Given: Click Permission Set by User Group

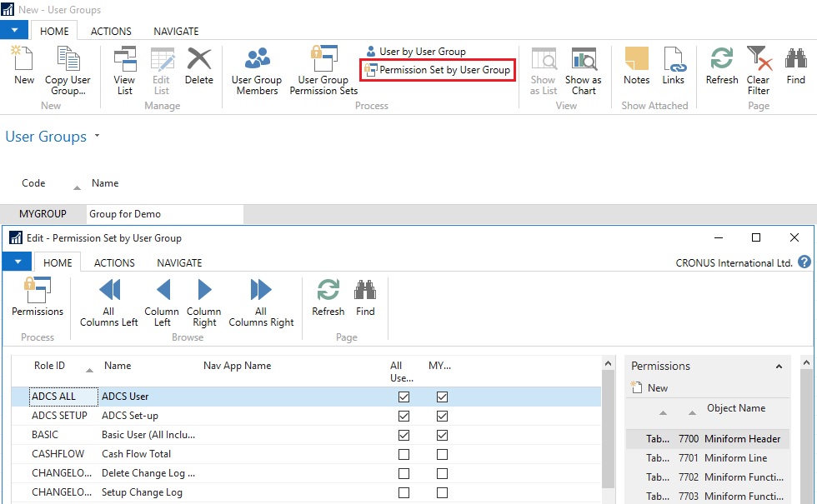Looking at the screenshot, I should point(438,70).
